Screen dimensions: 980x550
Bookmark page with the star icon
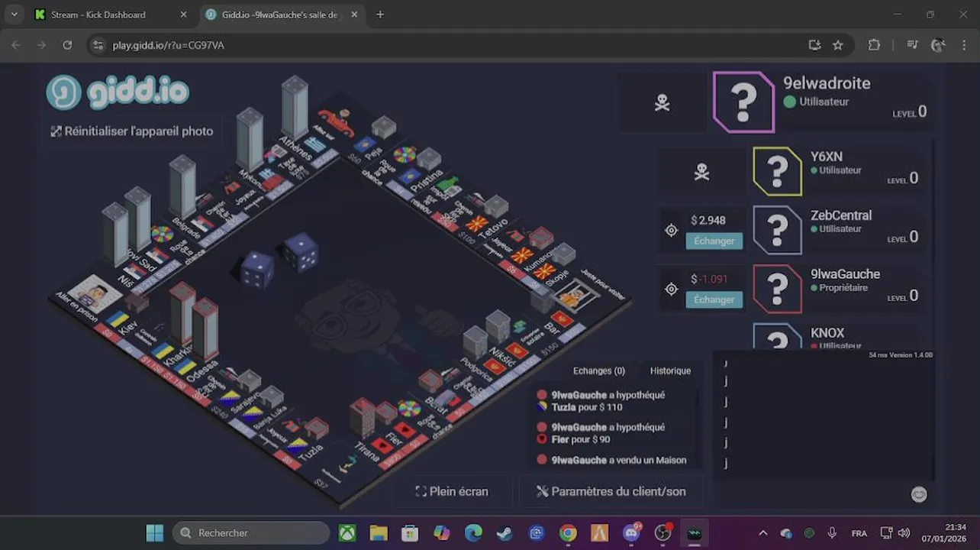coord(838,45)
